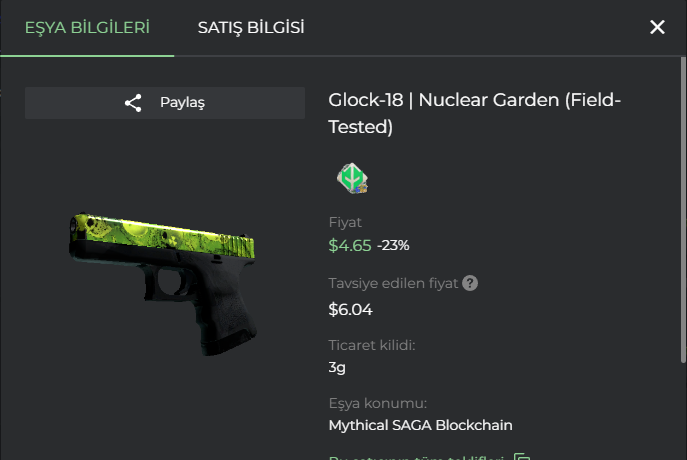Open the question mark help for Tavsiye edilen fiyat
687x460 pixels.
coord(470,283)
